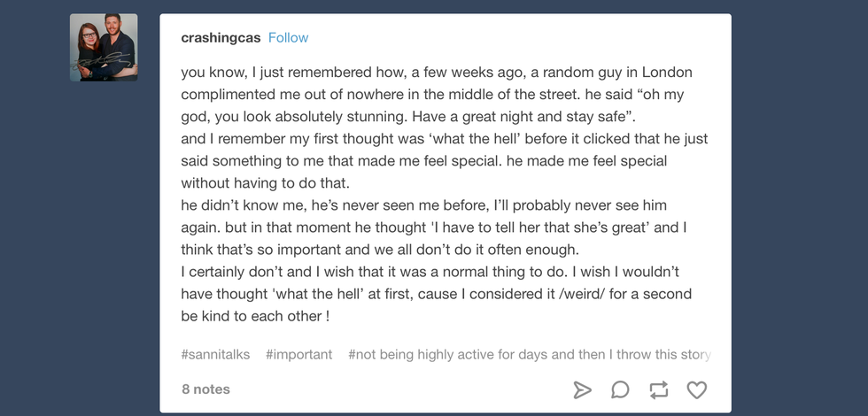Screen dimensions: 868x416
Task: Open the reply speech bubble icon
Action: pyautogui.click(x=620, y=389)
